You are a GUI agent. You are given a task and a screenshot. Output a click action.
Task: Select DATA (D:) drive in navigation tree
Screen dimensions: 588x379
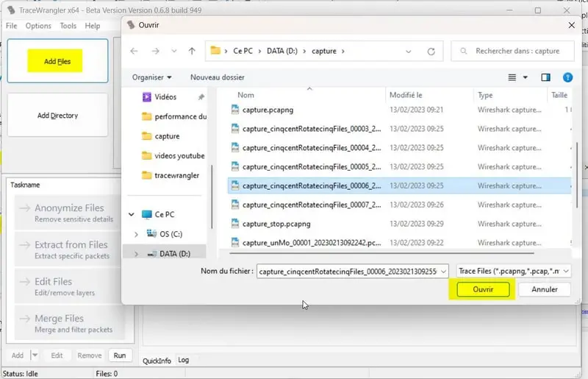pyautogui.click(x=169, y=254)
